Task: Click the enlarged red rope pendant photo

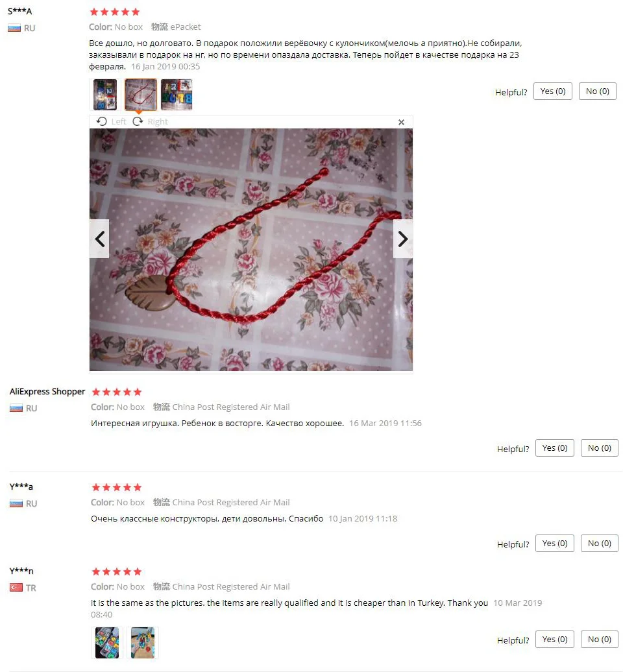Action: [x=251, y=250]
